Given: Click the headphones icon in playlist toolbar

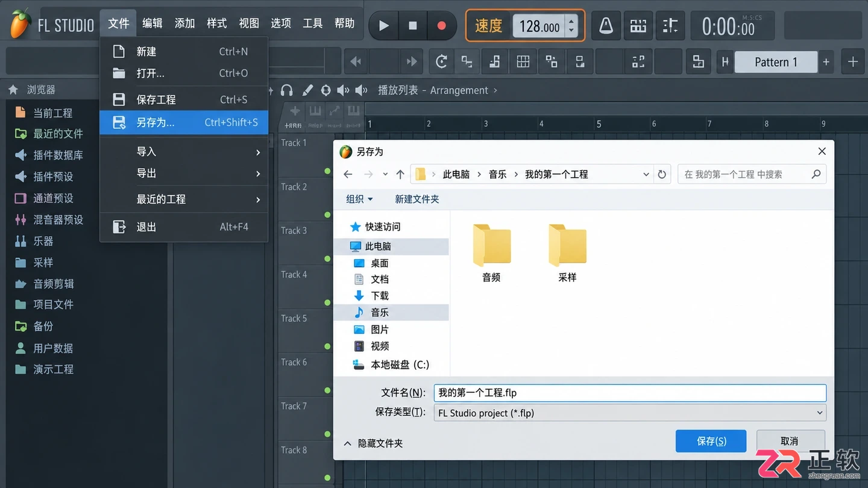Looking at the screenshot, I should pyautogui.click(x=287, y=90).
